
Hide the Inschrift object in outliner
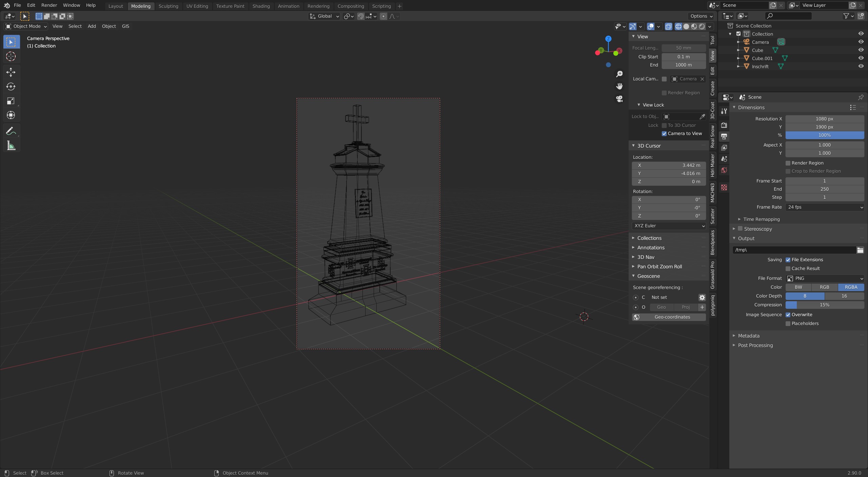[861, 66]
